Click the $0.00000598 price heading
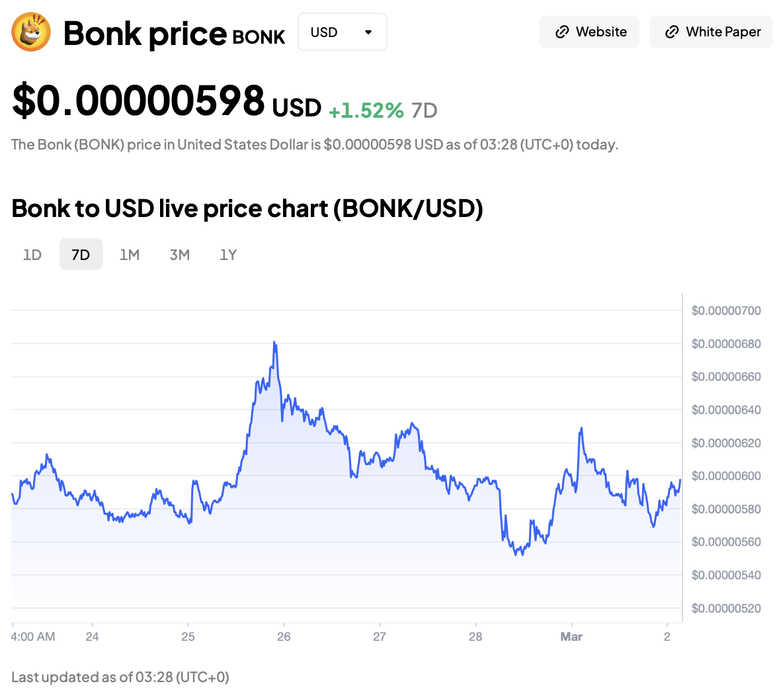Screen dimensions: 783x700 [139, 101]
